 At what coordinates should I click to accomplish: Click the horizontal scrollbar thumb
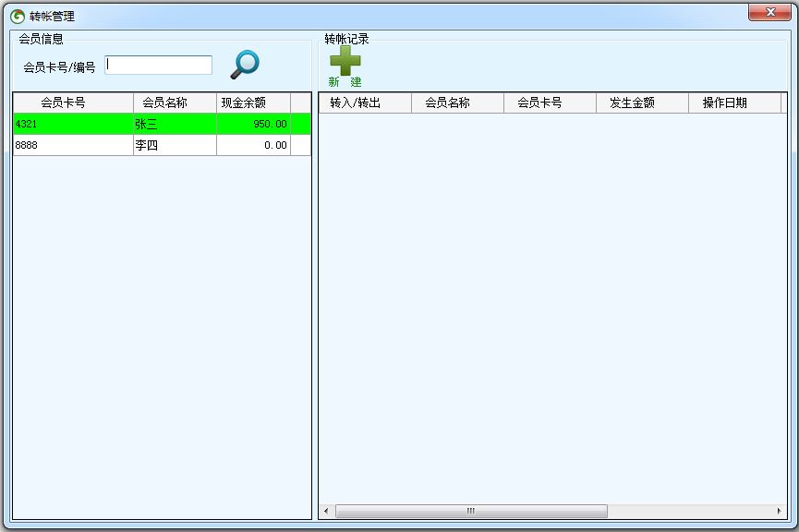[x=471, y=511]
